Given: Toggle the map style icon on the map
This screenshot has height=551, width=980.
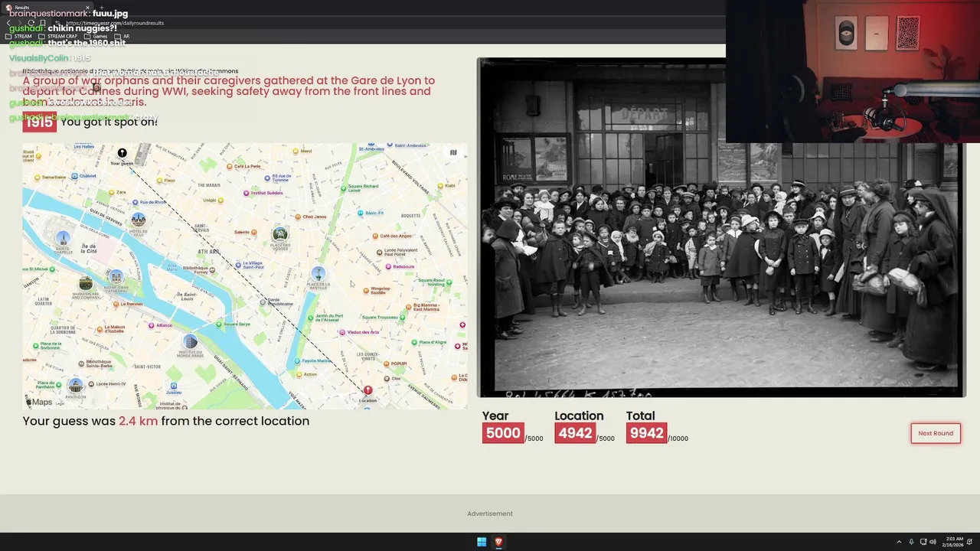Looking at the screenshot, I should click(x=453, y=152).
